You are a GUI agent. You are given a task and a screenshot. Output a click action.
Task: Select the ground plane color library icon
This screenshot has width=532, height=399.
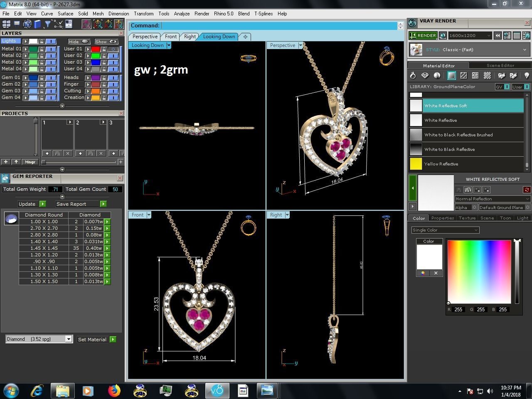[x=451, y=75]
